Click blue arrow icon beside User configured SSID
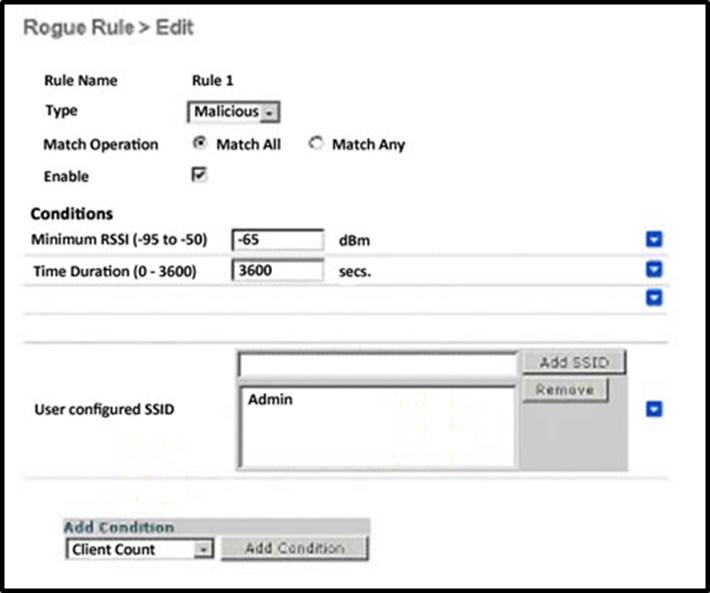The height and width of the screenshot is (593, 710). pyautogui.click(x=655, y=409)
